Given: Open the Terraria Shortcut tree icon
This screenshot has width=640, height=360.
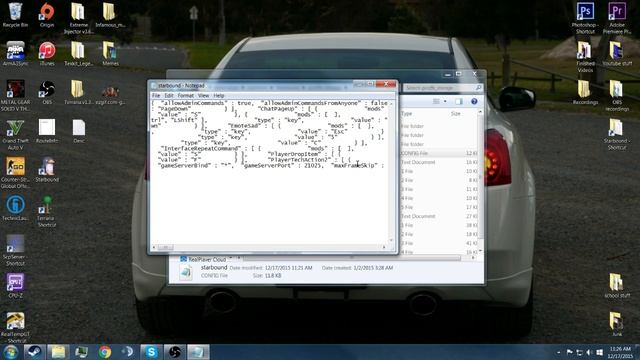Looking at the screenshot, I should pos(47,211).
